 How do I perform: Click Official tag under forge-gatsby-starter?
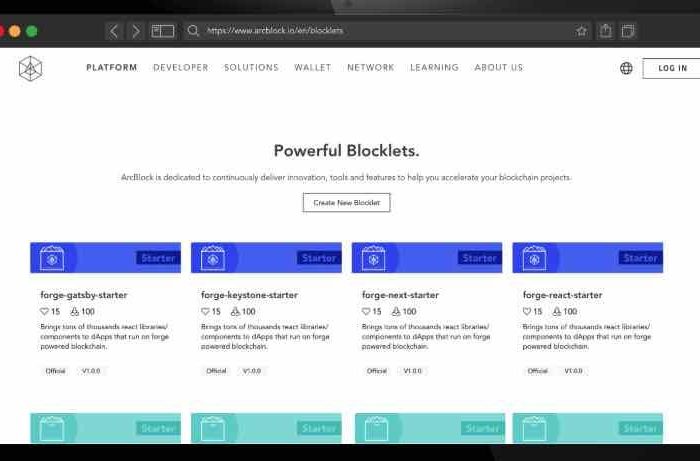[55, 371]
